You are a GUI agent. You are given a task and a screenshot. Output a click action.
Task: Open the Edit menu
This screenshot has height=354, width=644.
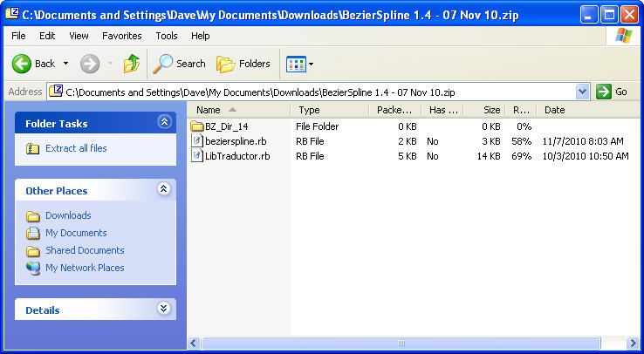pyautogui.click(x=47, y=36)
